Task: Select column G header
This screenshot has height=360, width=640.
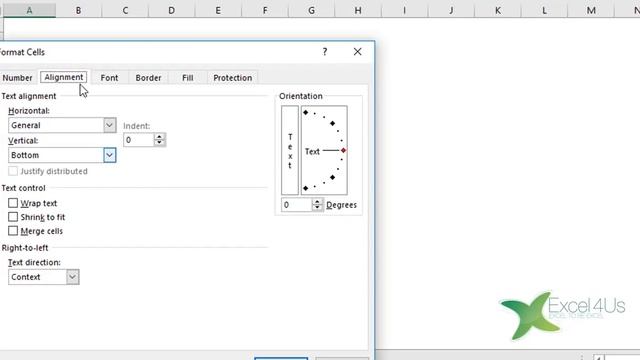Action: (x=311, y=11)
